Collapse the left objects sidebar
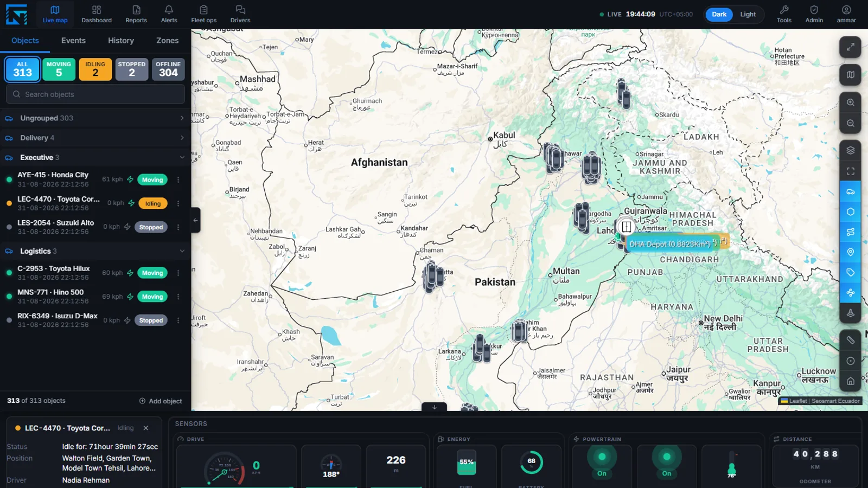The width and height of the screenshot is (868, 488). [195, 220]
